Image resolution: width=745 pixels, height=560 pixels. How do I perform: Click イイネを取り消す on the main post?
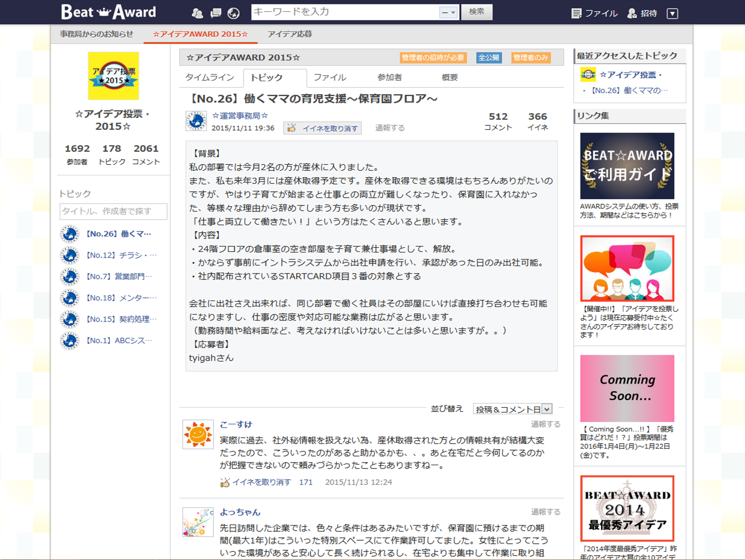[322, 128]
